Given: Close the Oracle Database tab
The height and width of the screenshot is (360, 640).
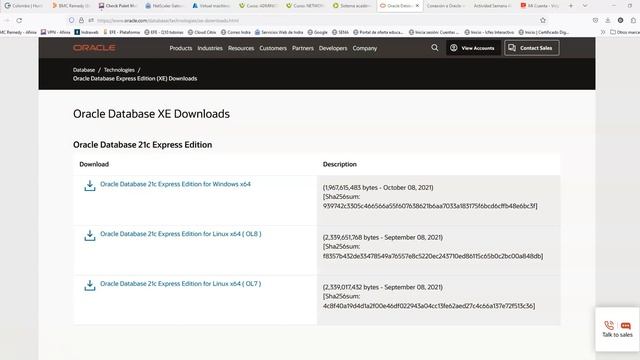Looking at the screenshot, I should 417,6.
